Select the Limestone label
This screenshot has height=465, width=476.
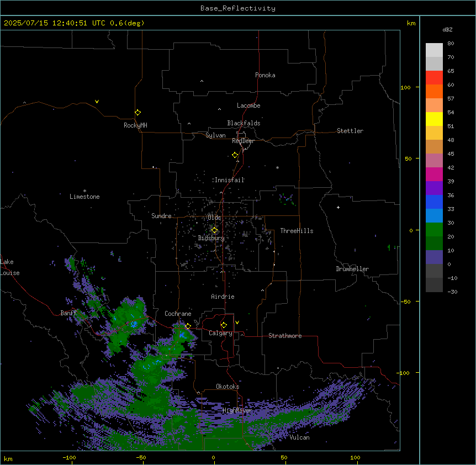(84, 197)
